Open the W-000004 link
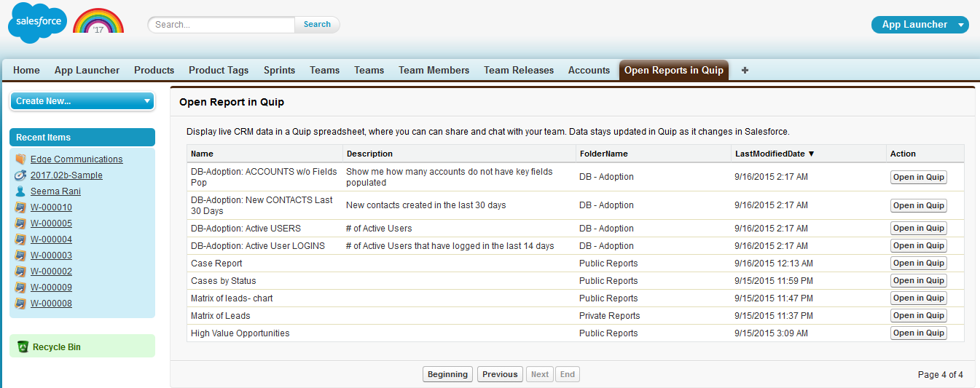 coord(51,239)
